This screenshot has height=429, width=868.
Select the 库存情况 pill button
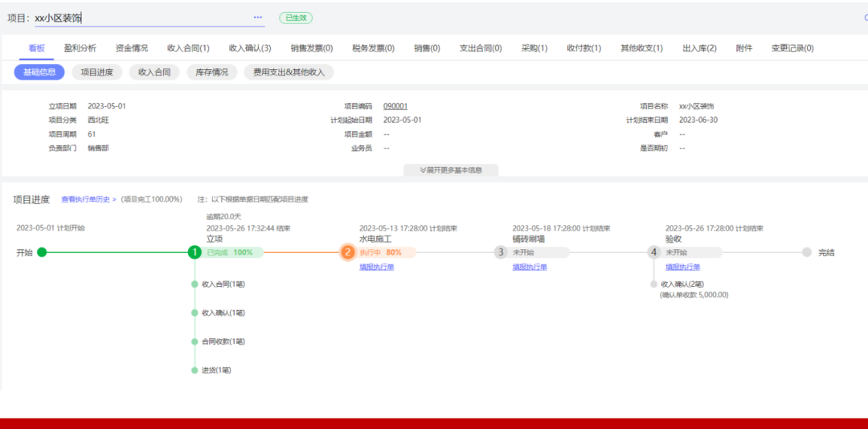pos(211,72)
